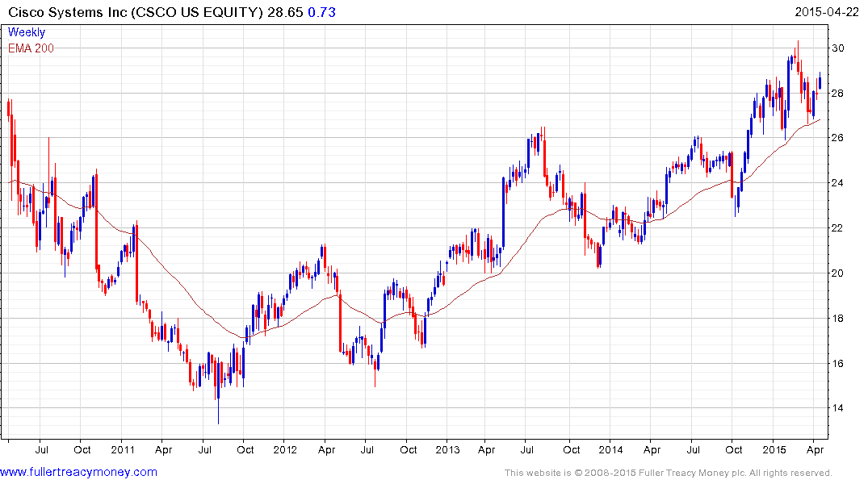
Task: Click the 2014 year label on time axis
Action: pyautogui.click(x=610, y=449)
